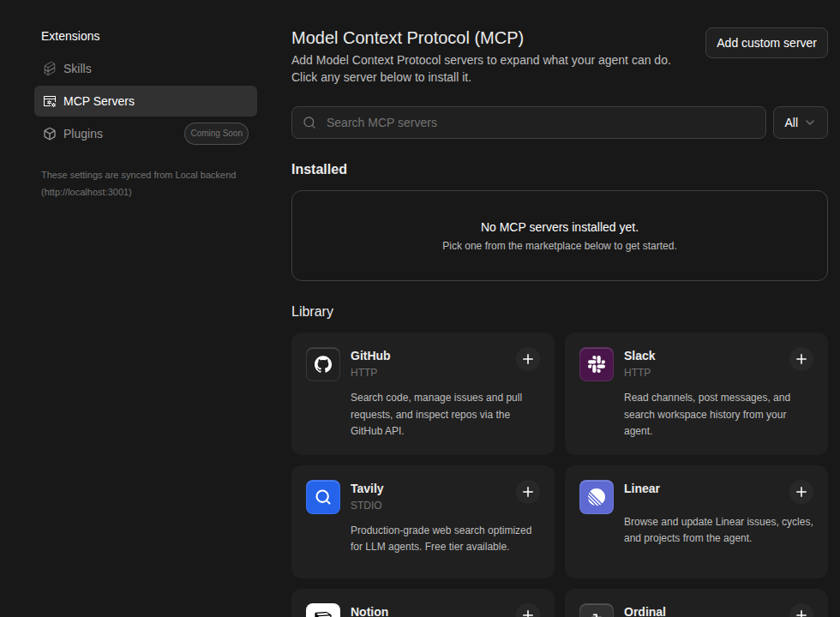Image resolution: width=840 pixels, height=617 pixels.
Task: Click the GitHub card title
Action: tap(370, 356)
